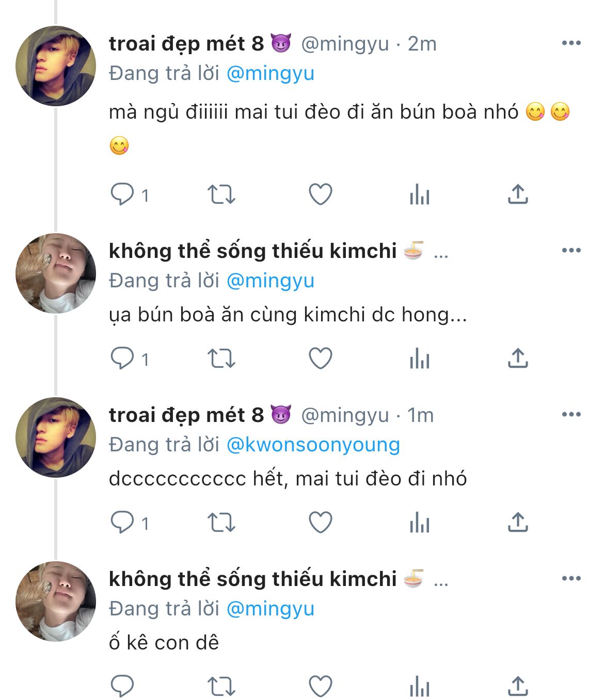Open more options for the "ụa bún boà" tweet
Viewport: 604px width, 700px height.
tap(571, 251)
